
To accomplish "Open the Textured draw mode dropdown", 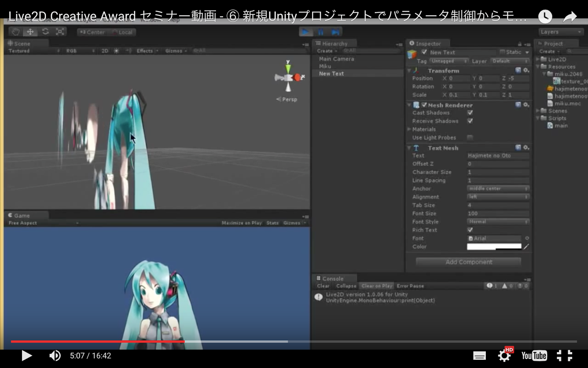I will point(34,51).
